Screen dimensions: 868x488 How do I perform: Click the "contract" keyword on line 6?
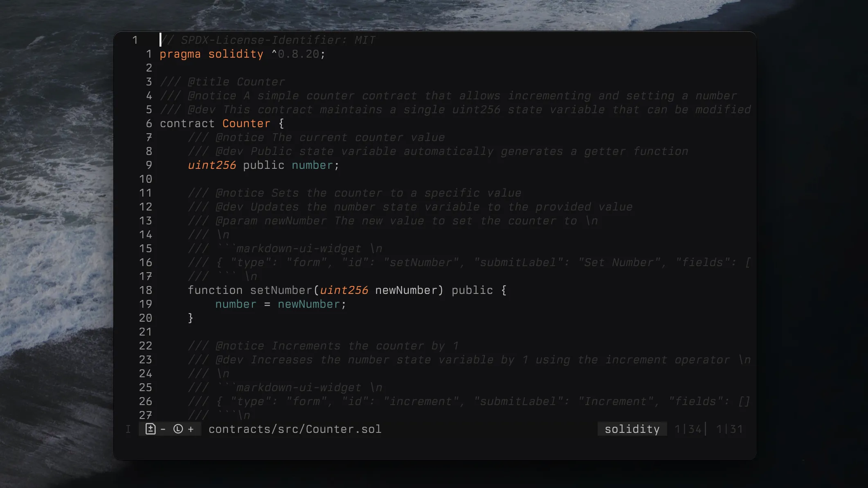(x=187, y=123)
